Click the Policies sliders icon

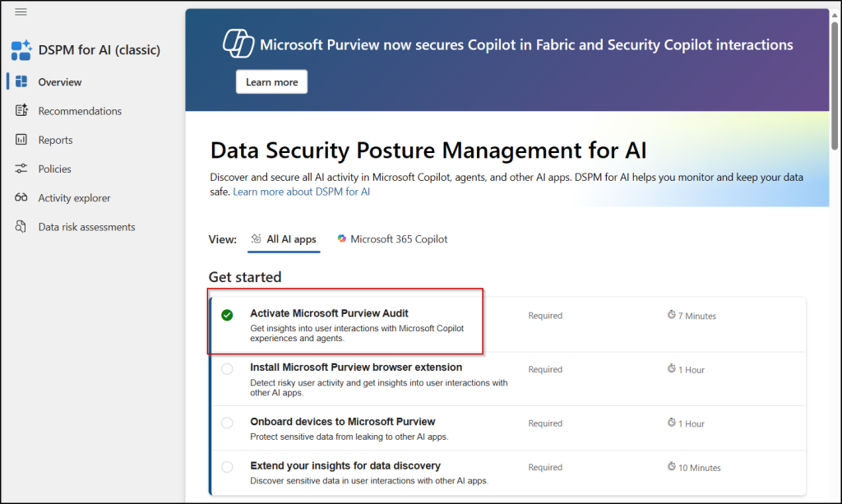pyautogui.click(x=21, y=169)
